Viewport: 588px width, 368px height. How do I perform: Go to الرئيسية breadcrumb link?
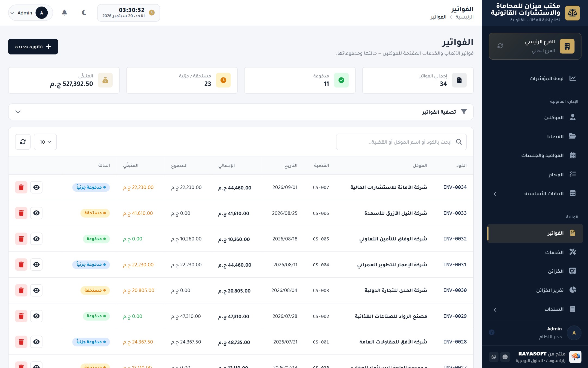pos(464,17)
